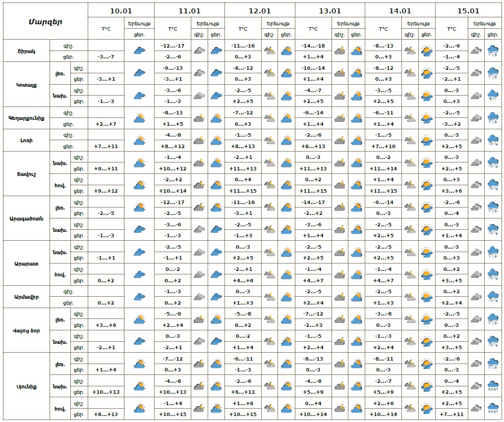
Task: Select Լոռի's partly sunny icon for 10.01
Action: point(139,140)
